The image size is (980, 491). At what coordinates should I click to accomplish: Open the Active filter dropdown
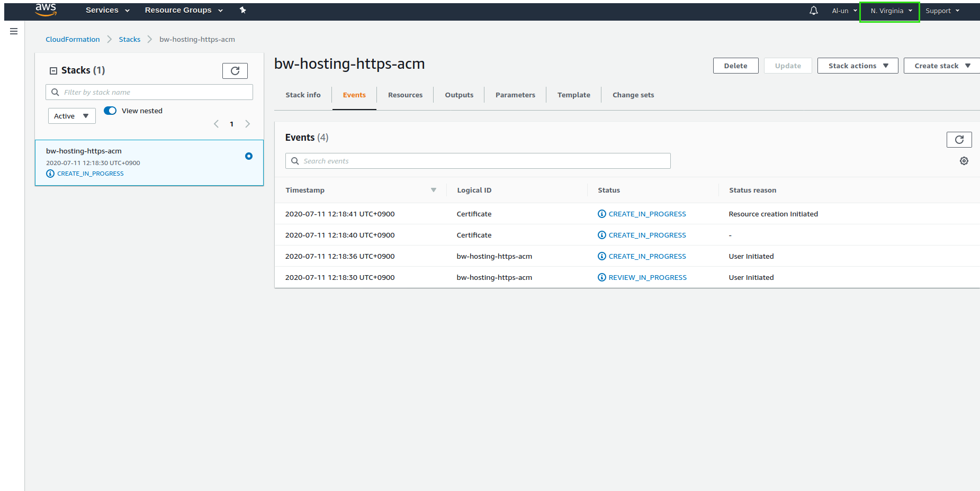[71, 116]
